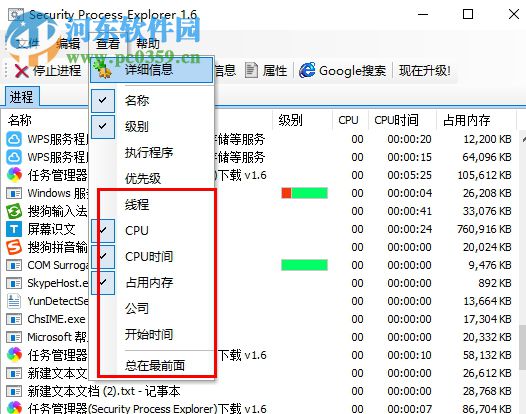The image size is (526, 414).
Task: Enable the 开始时间 column option
Action: pos(152,335)
